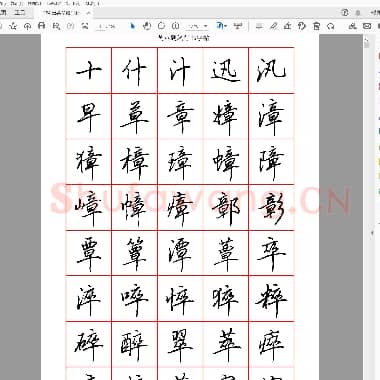The width and height of the screenshot is (380, 380).
Task: Click the character 迅 cell
Action: coord(226,70)
